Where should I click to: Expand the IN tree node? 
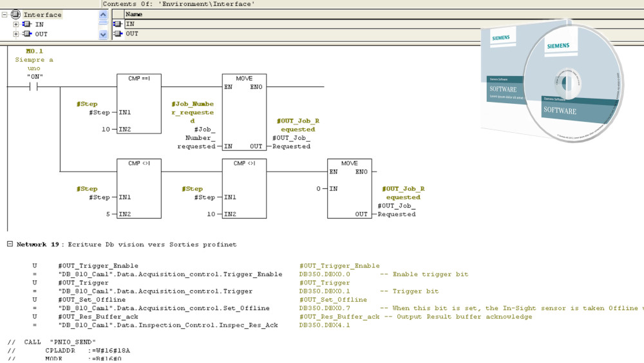click(x=15, y=25)
